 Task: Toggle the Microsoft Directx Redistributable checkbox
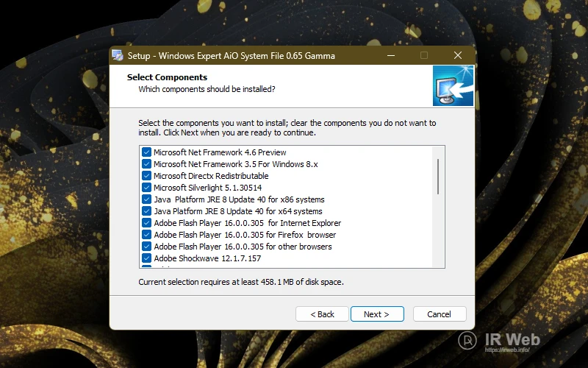tap(146, 176)
